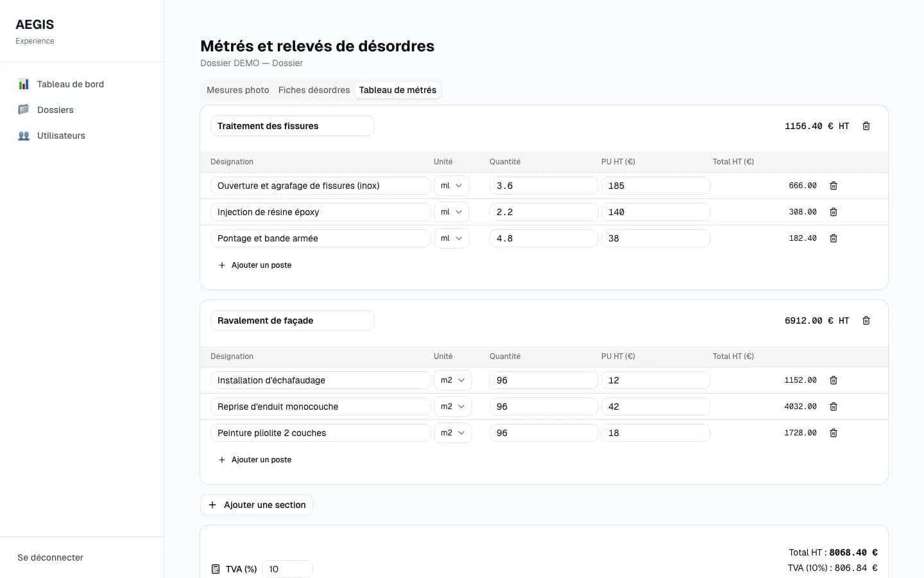Click Ajouter une section button

pos(257,505)
